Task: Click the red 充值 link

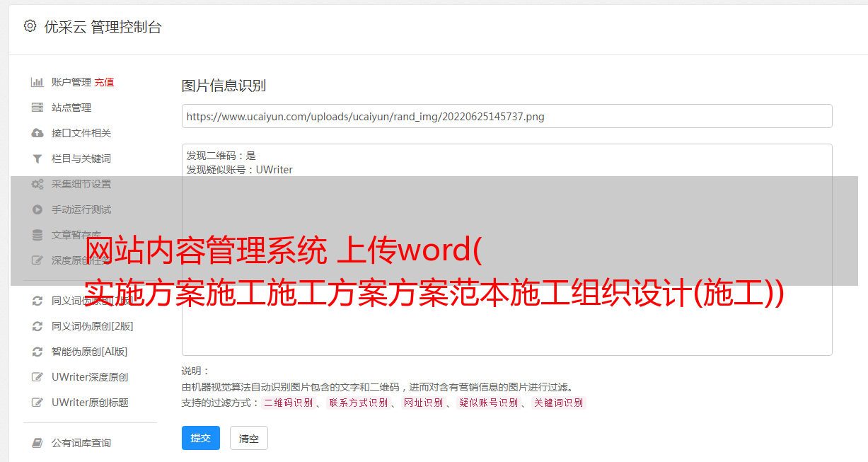Action: pyautogui.click(x=104, y=82)
